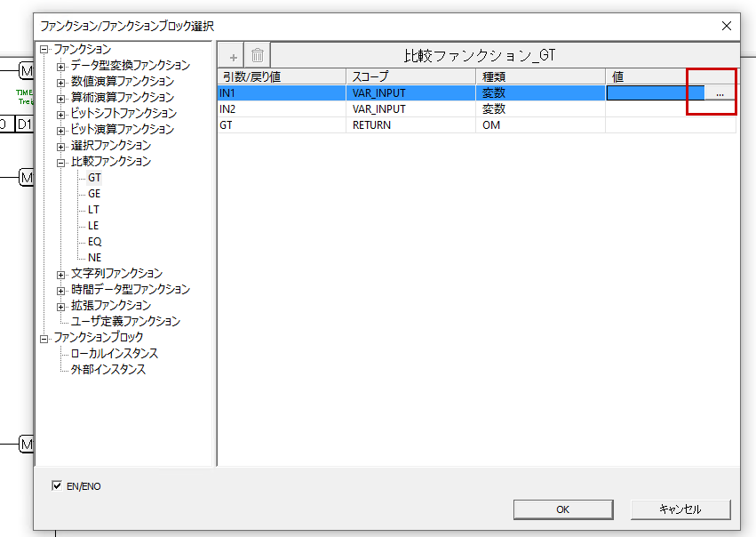The image size is (756, 537).
Task: Select the GE comparison function
Action: click(x=94, y=194)
